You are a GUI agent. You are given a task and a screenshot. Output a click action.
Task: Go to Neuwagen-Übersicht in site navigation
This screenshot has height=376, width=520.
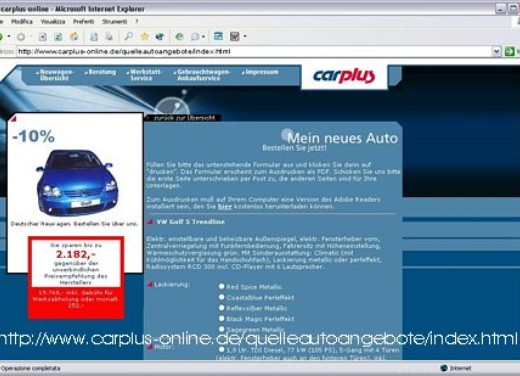point(55,75)
